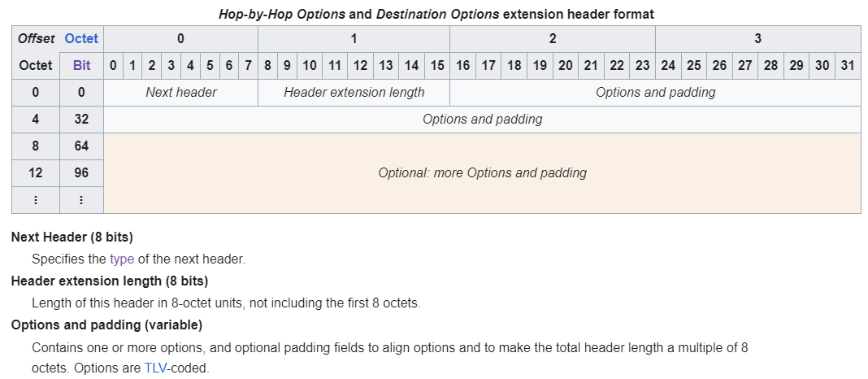868x379 pixels.
Task: Click the "Header extension length (8 bits)" heading
Action: (x=110, y=281)
